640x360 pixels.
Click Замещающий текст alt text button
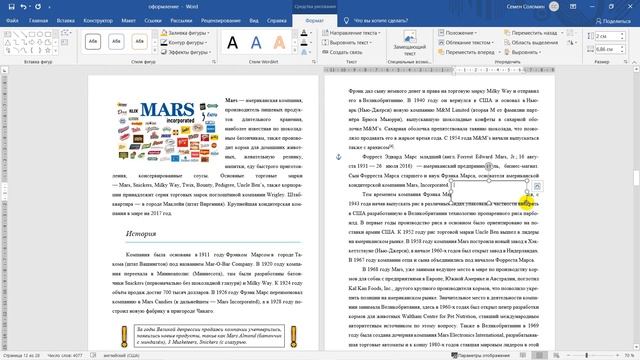(409, 44)
